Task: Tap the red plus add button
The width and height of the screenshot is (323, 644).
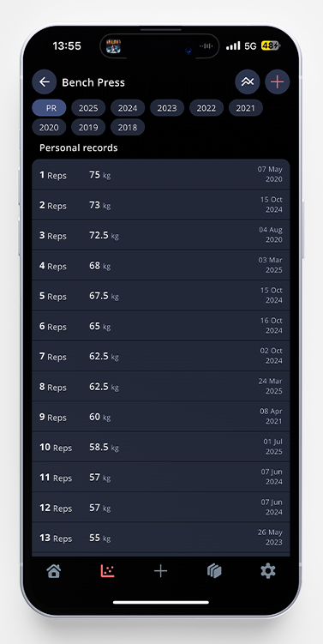Action: coord(278,82)
